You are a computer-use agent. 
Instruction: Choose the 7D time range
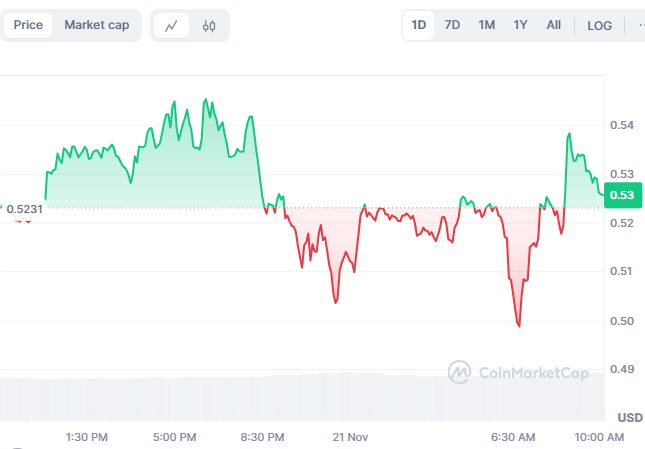click(452, 25)
